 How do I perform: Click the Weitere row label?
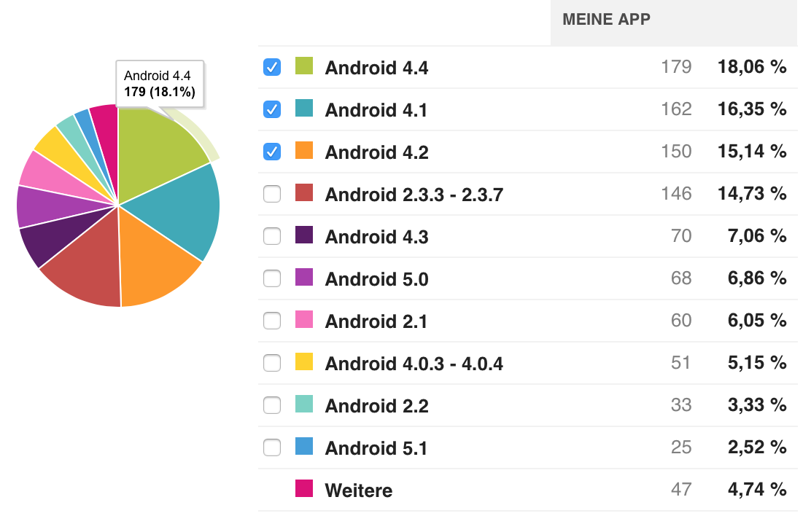358,490
